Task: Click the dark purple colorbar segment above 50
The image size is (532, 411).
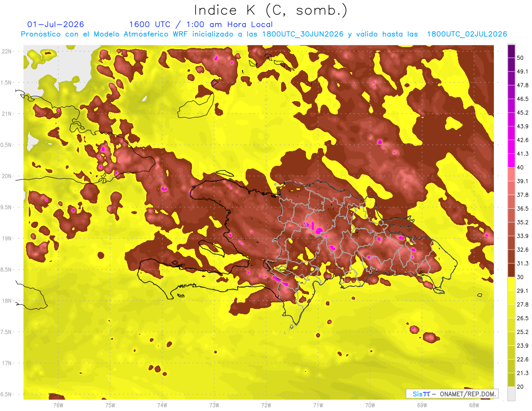Action: [x=511, y=51]
